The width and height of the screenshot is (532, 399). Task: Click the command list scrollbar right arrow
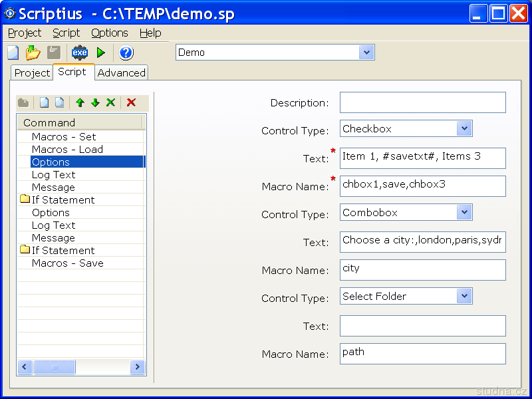[137, 367]
